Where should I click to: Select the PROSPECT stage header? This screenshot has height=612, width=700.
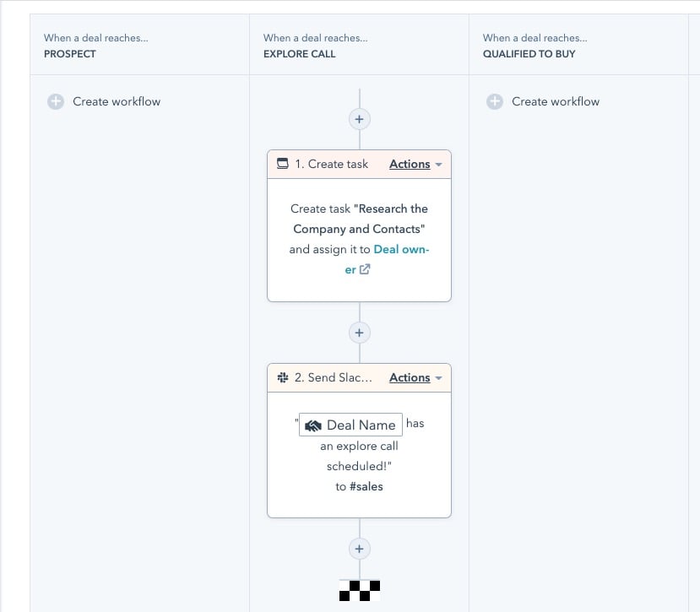(x=71, y=53)
